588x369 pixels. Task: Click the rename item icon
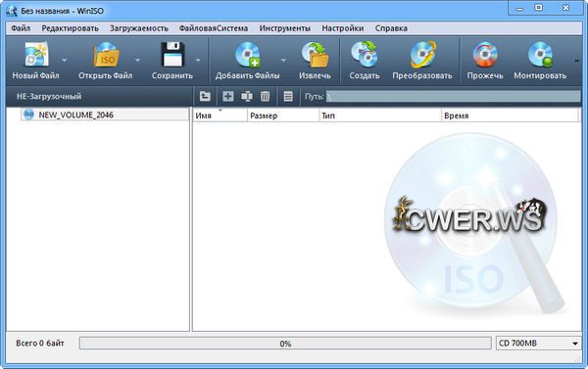coord(247,96)
